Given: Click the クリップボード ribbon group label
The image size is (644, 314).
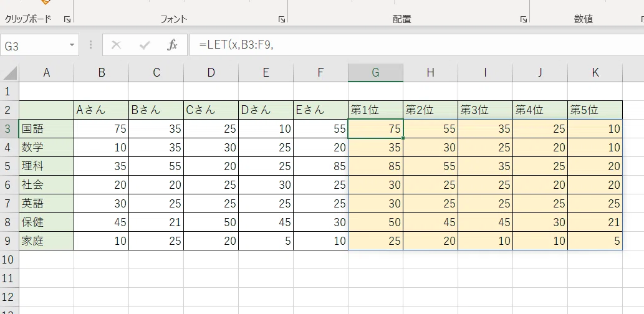Looking at the screenshot, I should [x=28, y=19].
